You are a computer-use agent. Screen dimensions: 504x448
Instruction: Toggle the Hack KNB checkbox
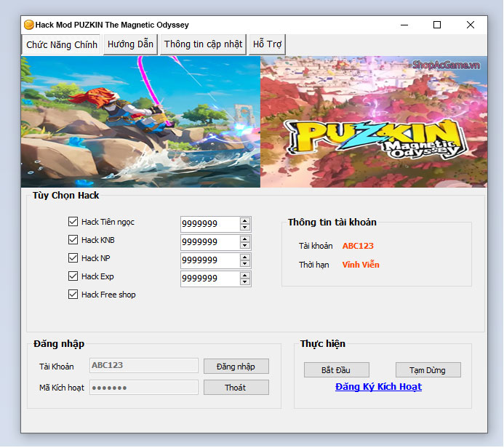coord(73,240)
